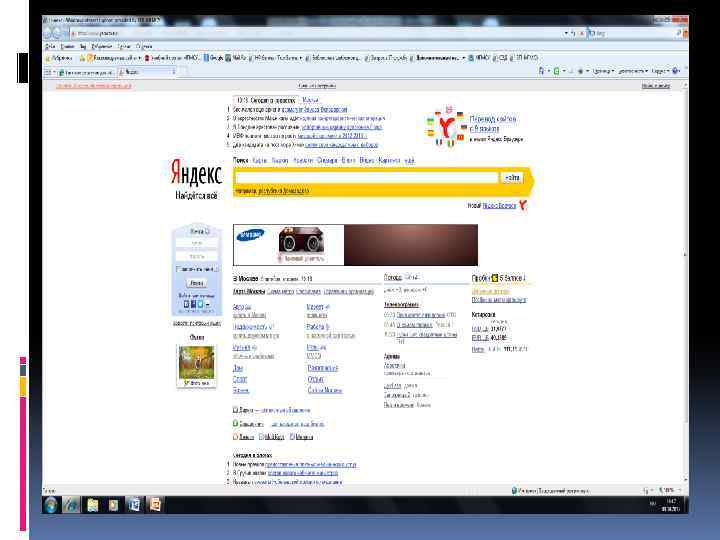The width and height of the screenshot is (720, 540).
Task: Open the Файл menu
Action: (x=50, y=46)
